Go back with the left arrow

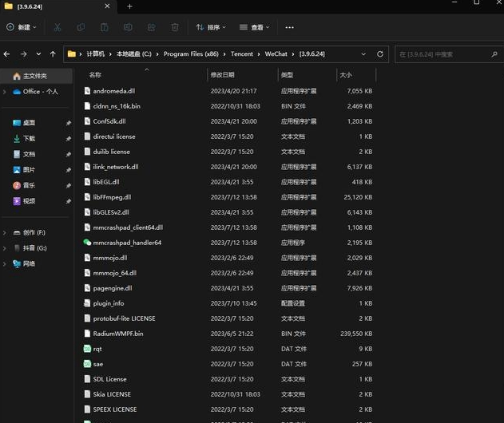tap(6, 54)
